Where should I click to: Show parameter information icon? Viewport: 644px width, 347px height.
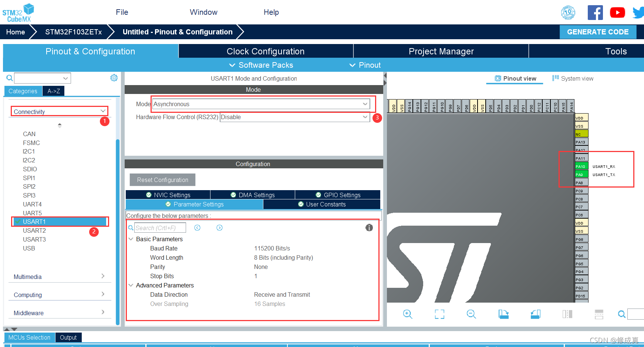pos(369,228)
